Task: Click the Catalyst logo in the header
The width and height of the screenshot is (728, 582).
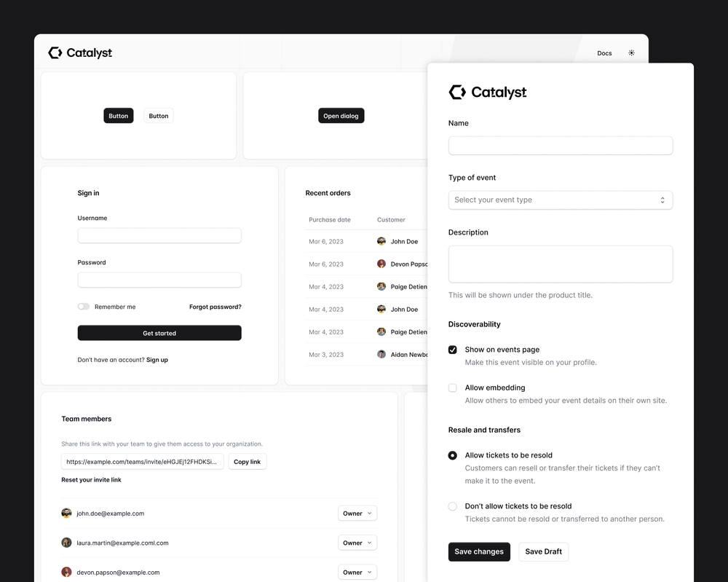Action: (80, 53)
